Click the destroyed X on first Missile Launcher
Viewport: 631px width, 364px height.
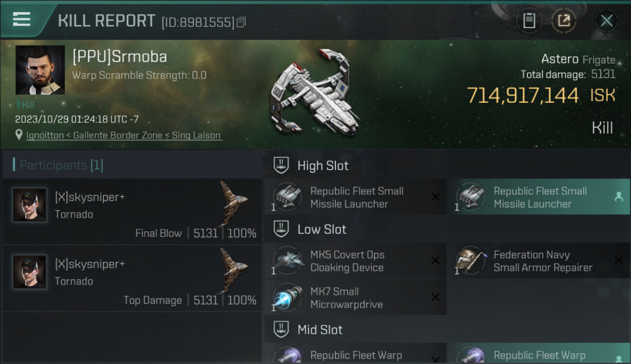click(435, 197)
